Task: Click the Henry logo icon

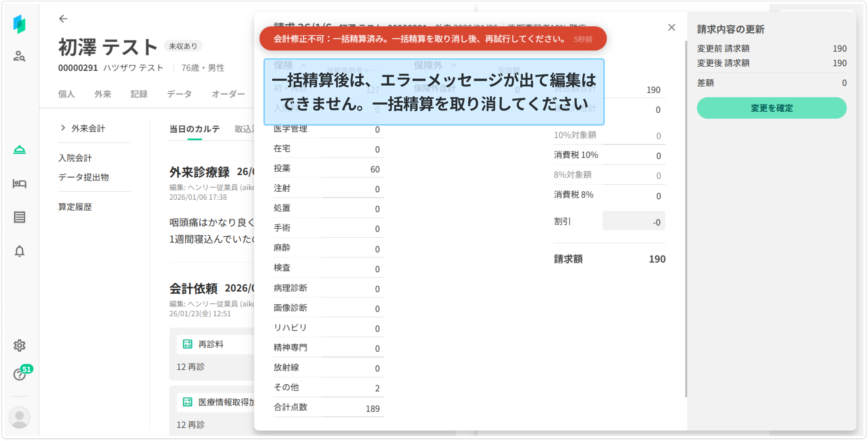Action: [19, 24]
